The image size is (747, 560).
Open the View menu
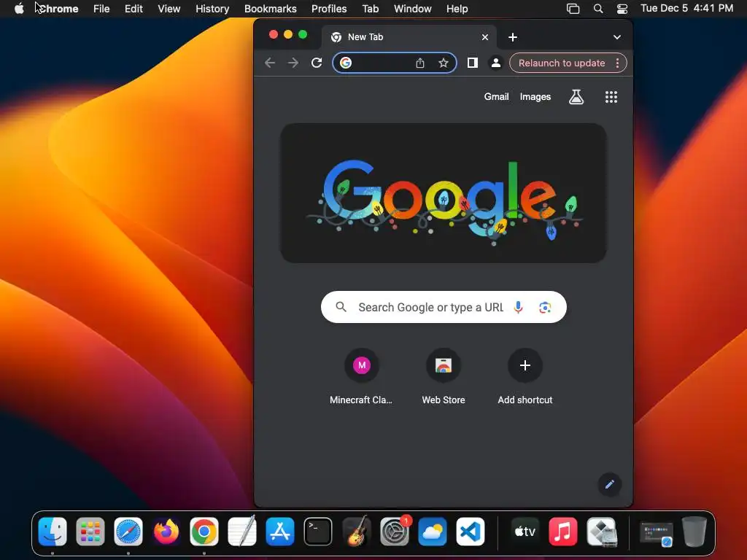pyautogui.click(x=169, y=9)
